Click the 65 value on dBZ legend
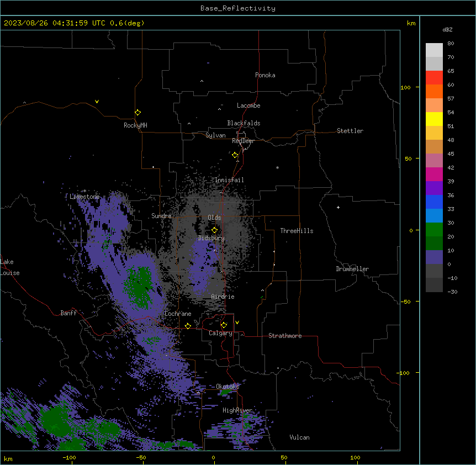The width and height of the screenshot is (476, 465). pos(451,71)
